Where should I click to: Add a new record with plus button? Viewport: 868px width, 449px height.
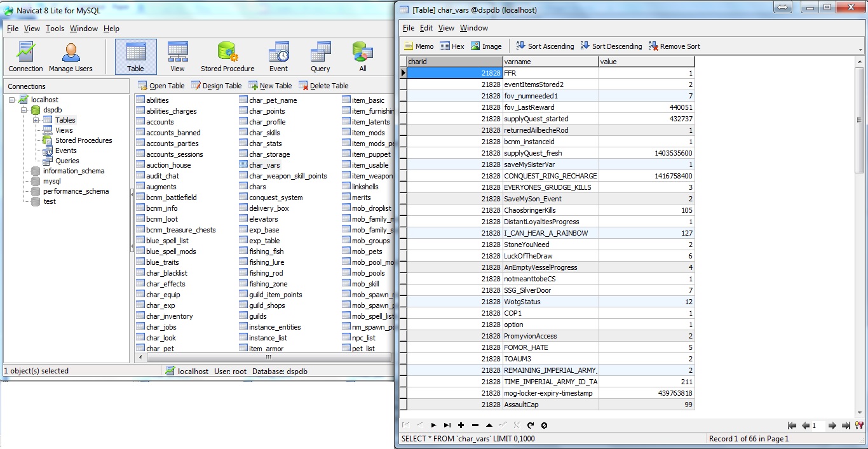461,426
